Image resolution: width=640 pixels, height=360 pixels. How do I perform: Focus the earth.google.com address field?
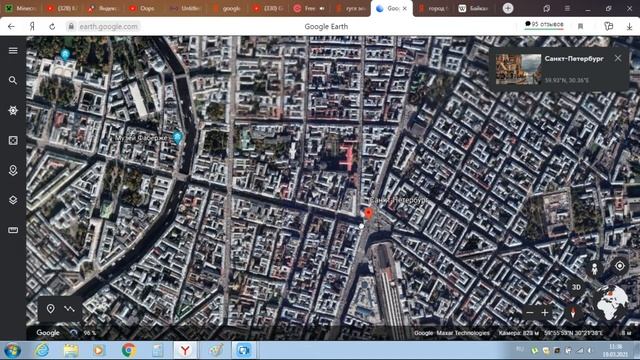(x=108, y=27)
